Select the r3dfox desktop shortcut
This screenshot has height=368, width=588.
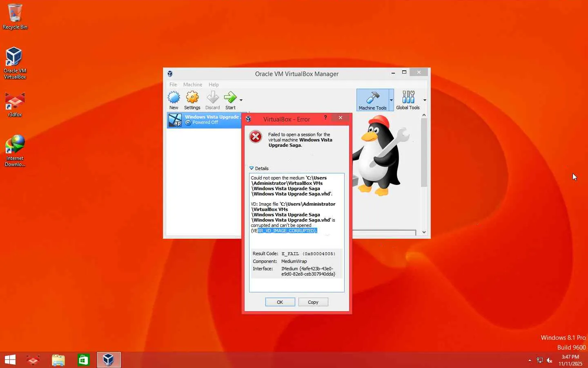tap(15, 104)
